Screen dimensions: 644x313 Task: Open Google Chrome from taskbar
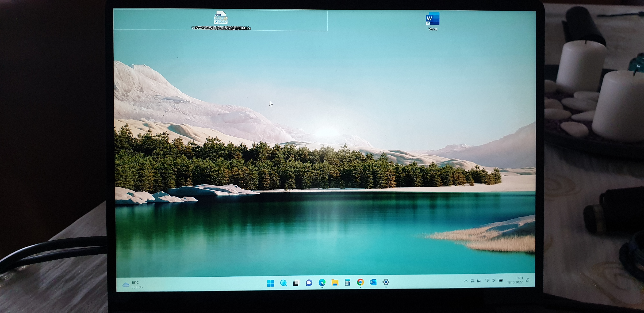tap(360, 282)
